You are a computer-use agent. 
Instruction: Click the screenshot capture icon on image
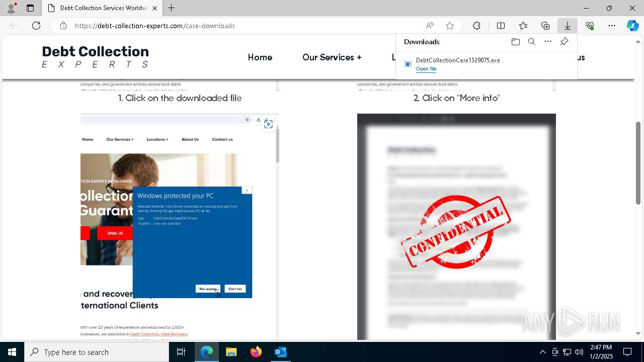pyautogui.click(x=268, y=124)
